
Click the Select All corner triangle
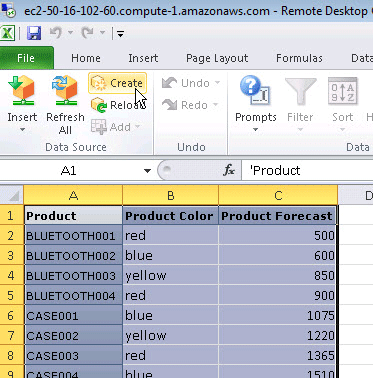pyautogui.click(x=12, y=195)
